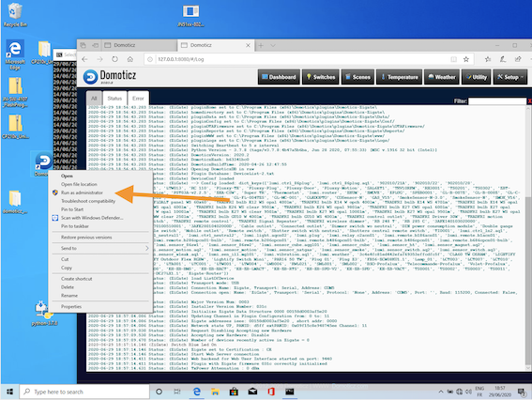Open Cortana circle on taskbar
Image resolution: width=532 pixels, height=400 pixels.
coord(159,392)
